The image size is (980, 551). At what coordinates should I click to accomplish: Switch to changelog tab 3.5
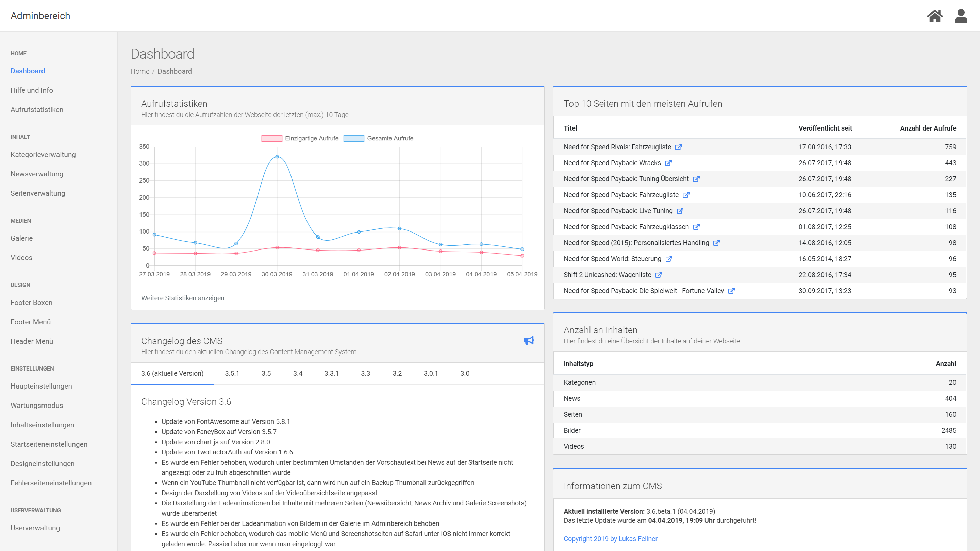(x=266, y=374)
